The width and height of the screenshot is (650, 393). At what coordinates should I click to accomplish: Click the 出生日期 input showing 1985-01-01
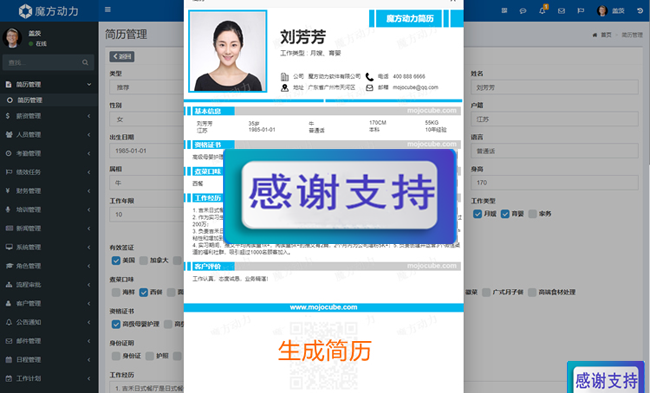[147, 151]
